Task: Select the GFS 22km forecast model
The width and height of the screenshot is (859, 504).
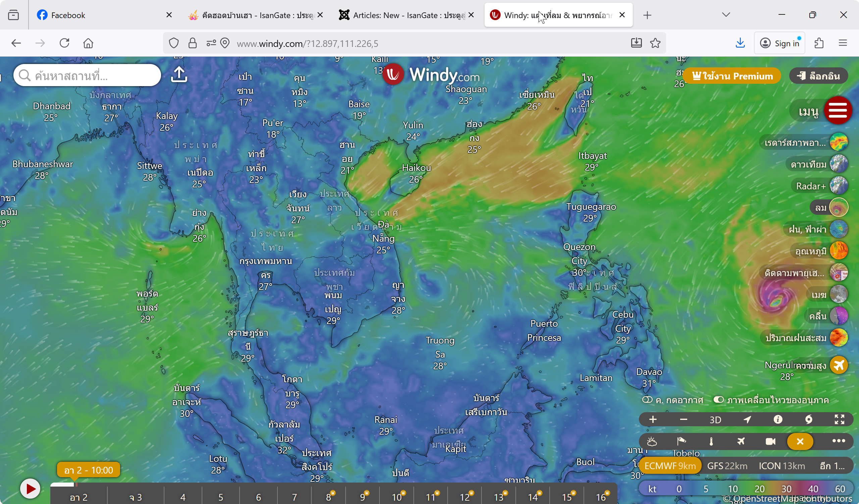Action: pyautogui.click(x=728, y=466)
